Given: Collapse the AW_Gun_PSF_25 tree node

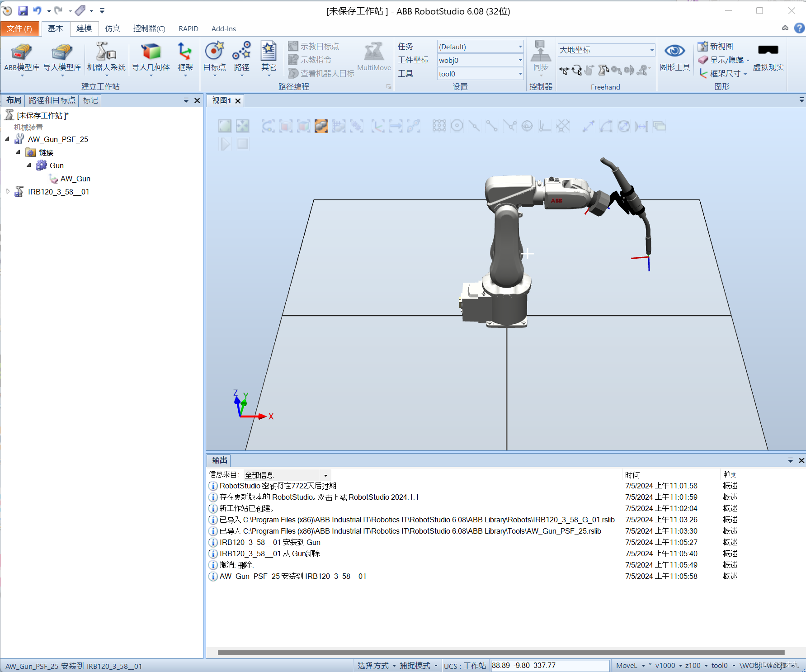Looking at the screenshot, I should click(7, 139).
